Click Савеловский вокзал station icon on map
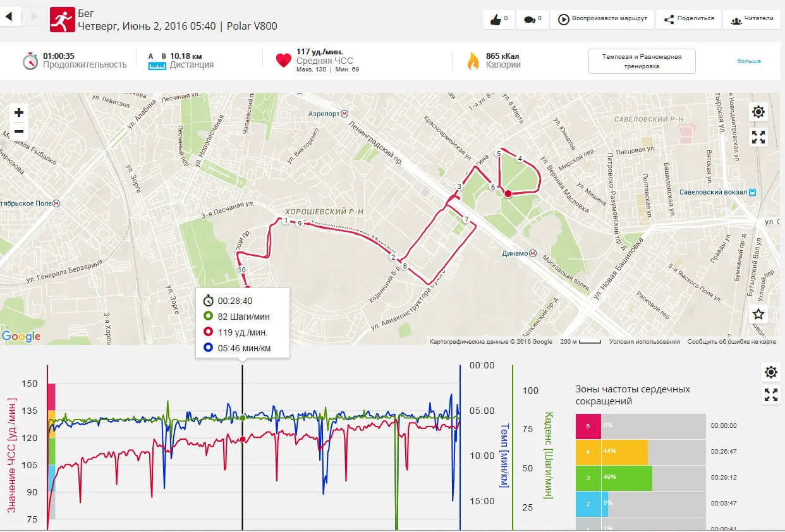The image size is (785, 532). (x=752, y=192)
